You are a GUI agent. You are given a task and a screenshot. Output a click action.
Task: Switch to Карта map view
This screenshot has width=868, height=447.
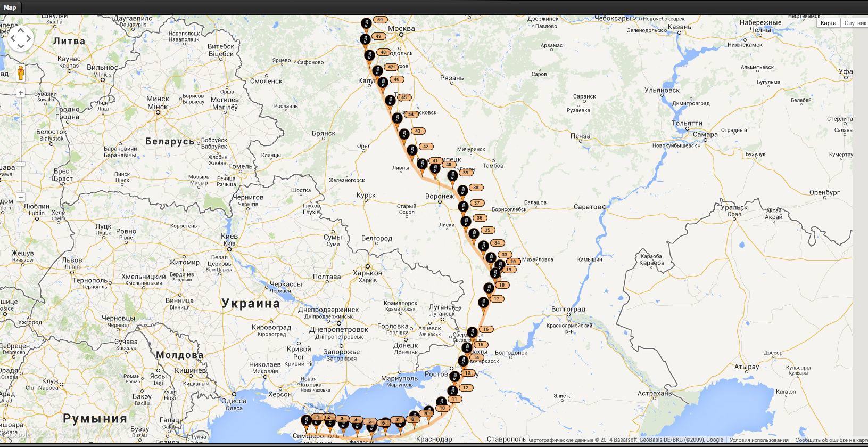[x=828, y=23]
